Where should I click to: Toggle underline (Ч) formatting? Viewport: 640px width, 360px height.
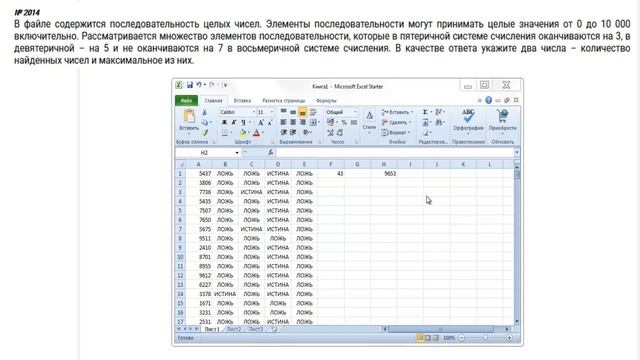pos(243,122)
